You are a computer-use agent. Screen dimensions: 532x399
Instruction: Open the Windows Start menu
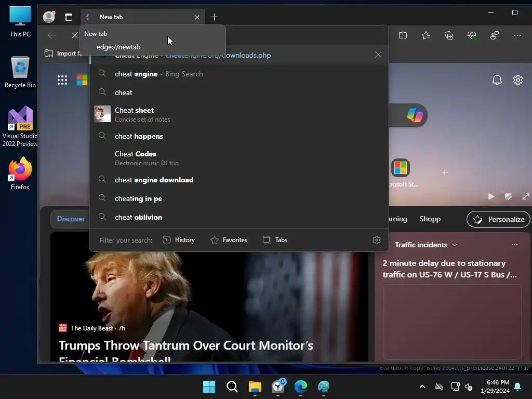209,387
